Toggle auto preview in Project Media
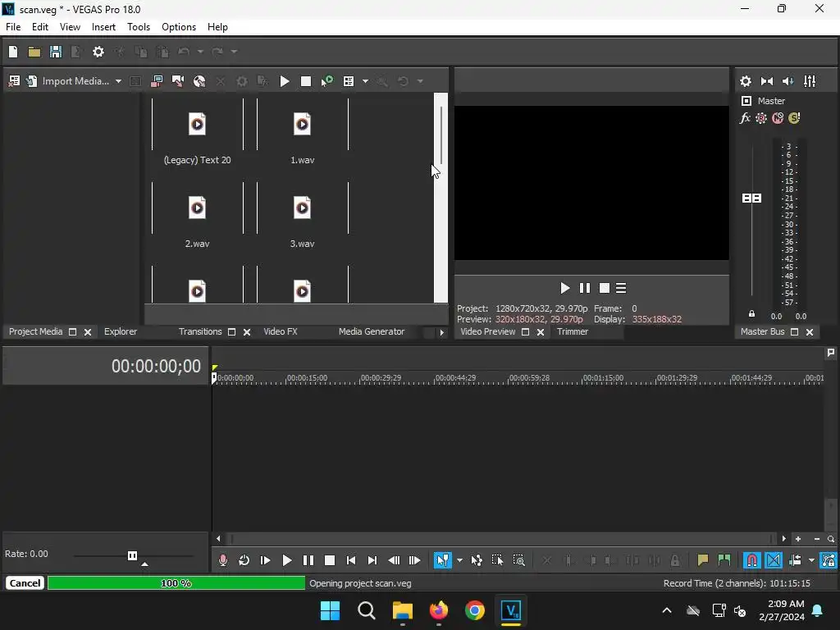The height and width of the screenshot is (630, 840). (326, 81)
